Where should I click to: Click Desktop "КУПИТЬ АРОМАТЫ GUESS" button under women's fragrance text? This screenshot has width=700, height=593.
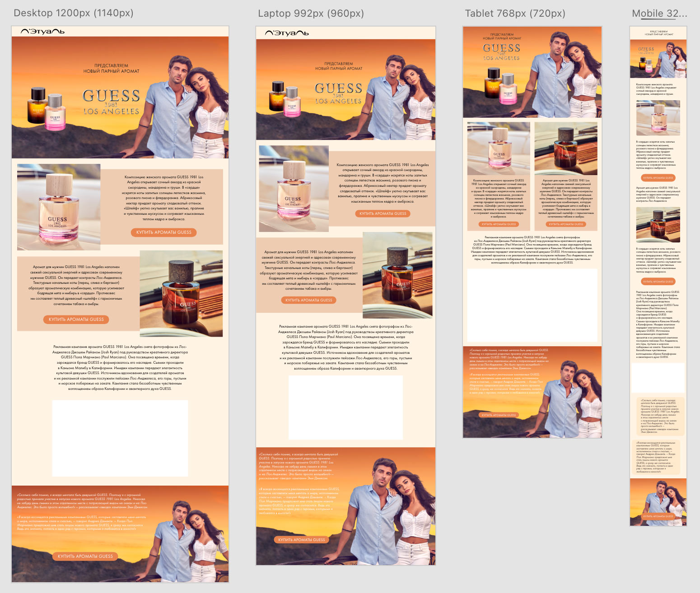pyautogui.click(x=164, y=232)
